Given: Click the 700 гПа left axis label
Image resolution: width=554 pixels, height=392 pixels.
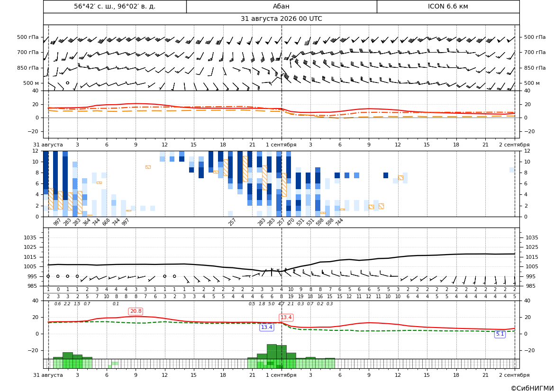Looking at the screenshot, I should (27, 52).
